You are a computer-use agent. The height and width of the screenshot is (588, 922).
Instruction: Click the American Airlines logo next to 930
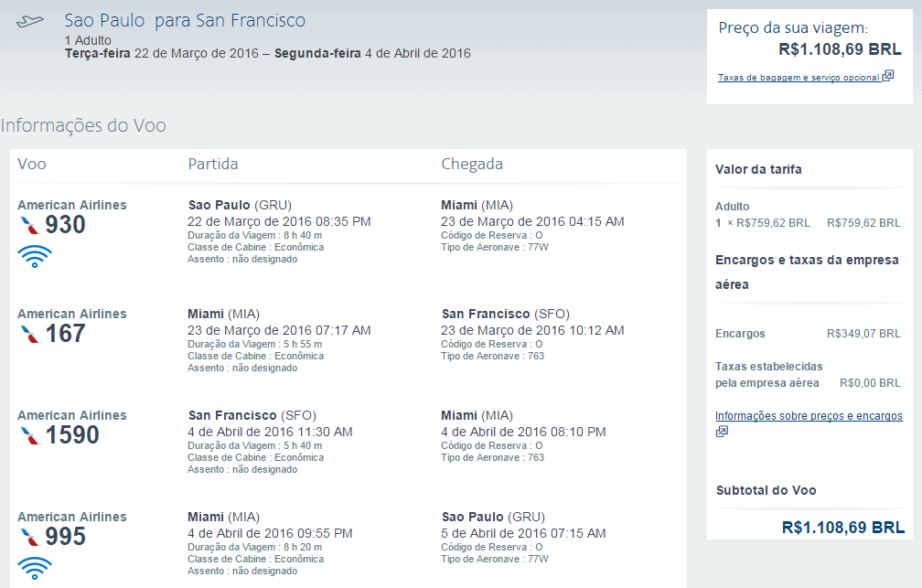(29, 225)
